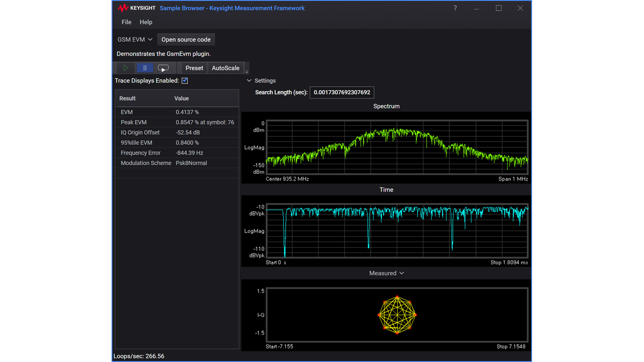Screen dimensions: 644x362
Task: Click the I-Q constellation diagram
Action: (397, 315)
